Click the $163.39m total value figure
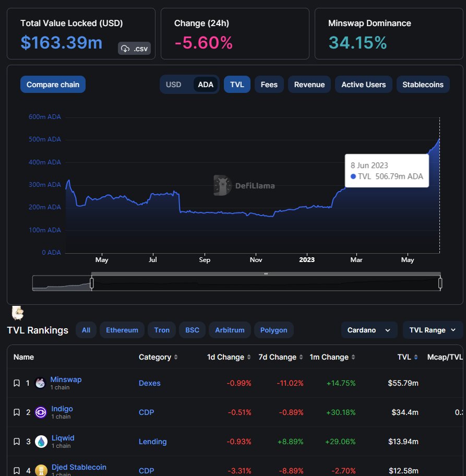Viewport: 466px width, 476px height. [62, 42]
